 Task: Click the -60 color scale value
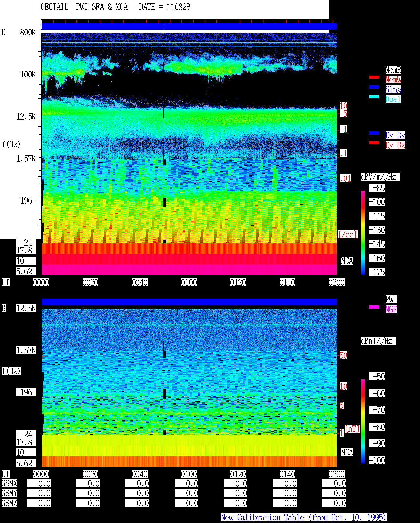[377, 393]
